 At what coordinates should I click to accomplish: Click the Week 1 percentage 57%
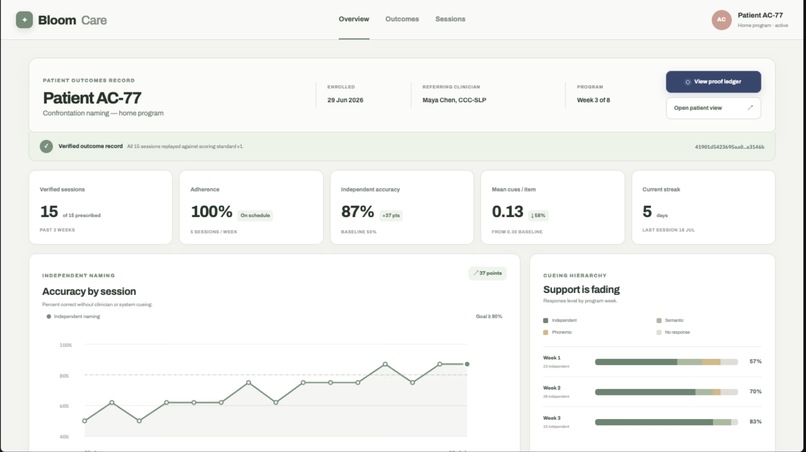755,361
